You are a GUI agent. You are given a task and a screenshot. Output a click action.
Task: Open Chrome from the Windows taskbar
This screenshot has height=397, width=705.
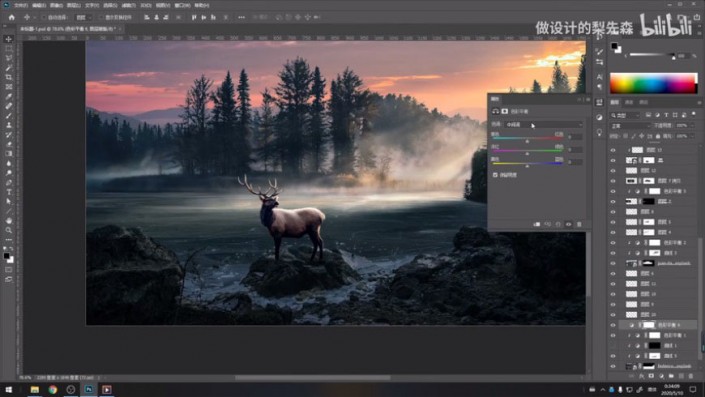coord(53,390)
